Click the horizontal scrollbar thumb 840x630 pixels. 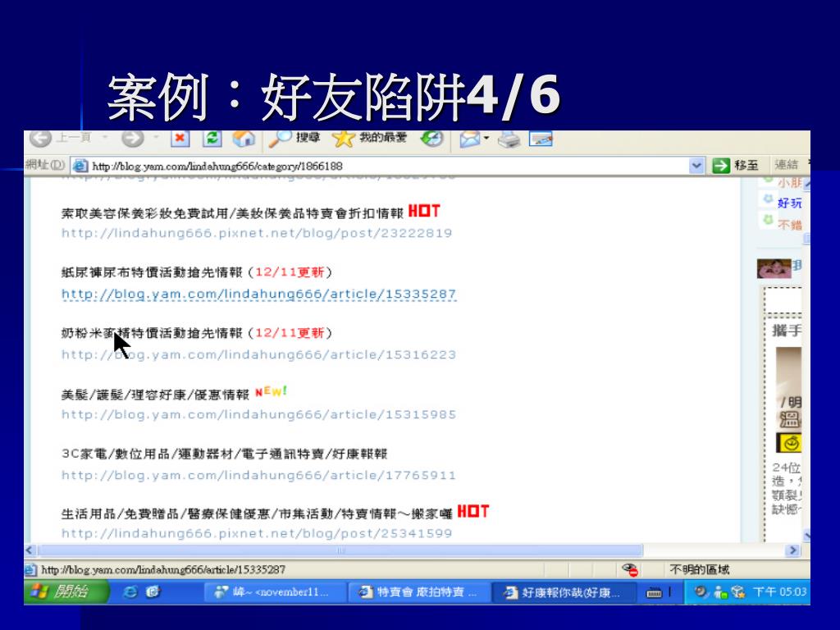tap(340, 550)
